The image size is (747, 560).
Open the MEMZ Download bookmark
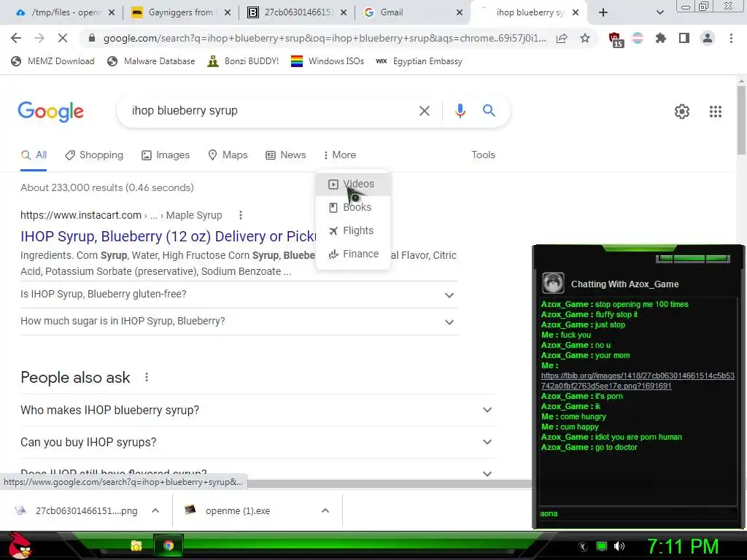(53, 61)
